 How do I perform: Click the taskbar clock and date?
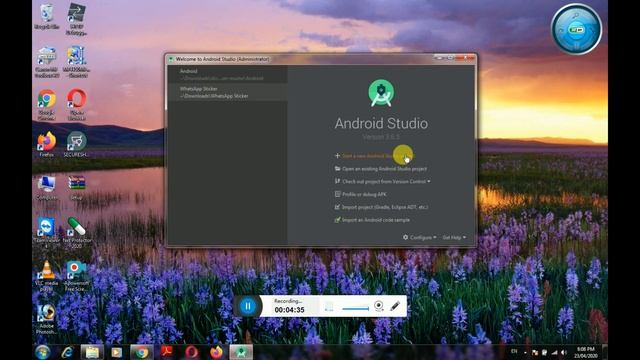tap(586, 353)
